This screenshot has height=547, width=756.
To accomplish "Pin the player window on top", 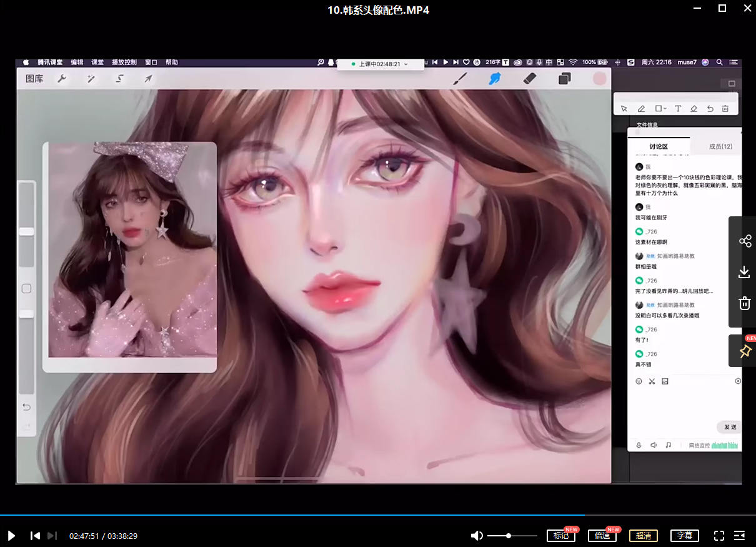I will (744, 351).
